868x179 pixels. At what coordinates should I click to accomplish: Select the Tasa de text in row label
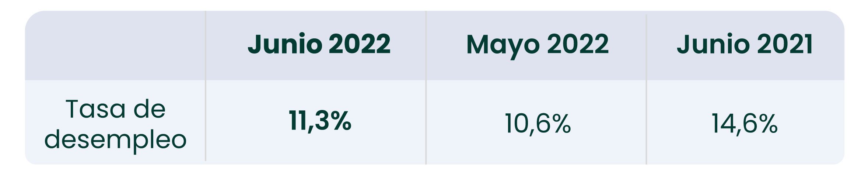(x=116, y=109)
